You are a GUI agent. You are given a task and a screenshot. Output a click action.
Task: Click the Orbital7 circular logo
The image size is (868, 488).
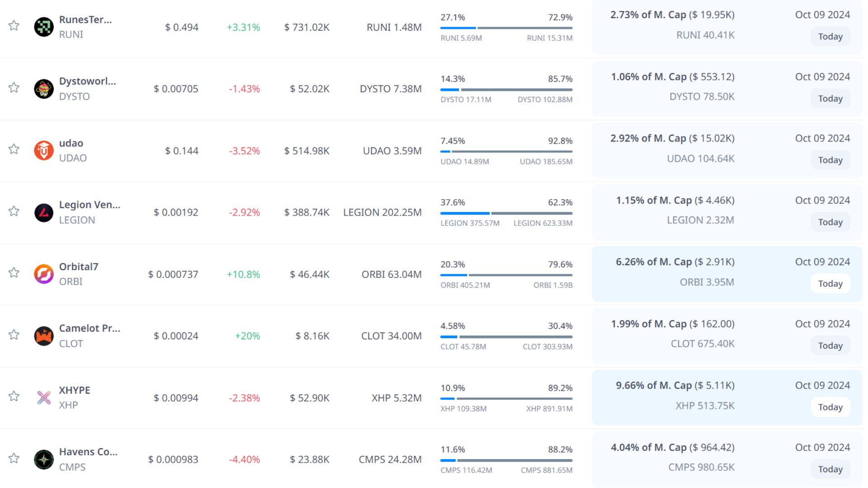point(44,274)
